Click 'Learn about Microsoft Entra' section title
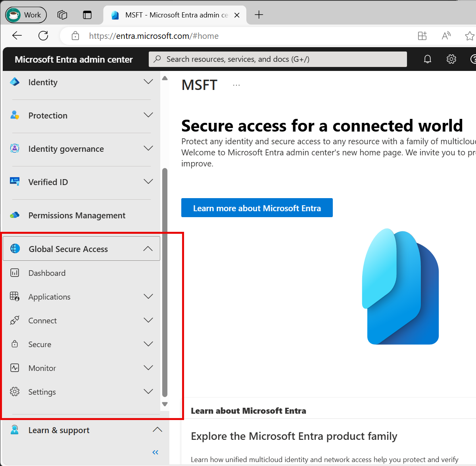 click(248, 411)
